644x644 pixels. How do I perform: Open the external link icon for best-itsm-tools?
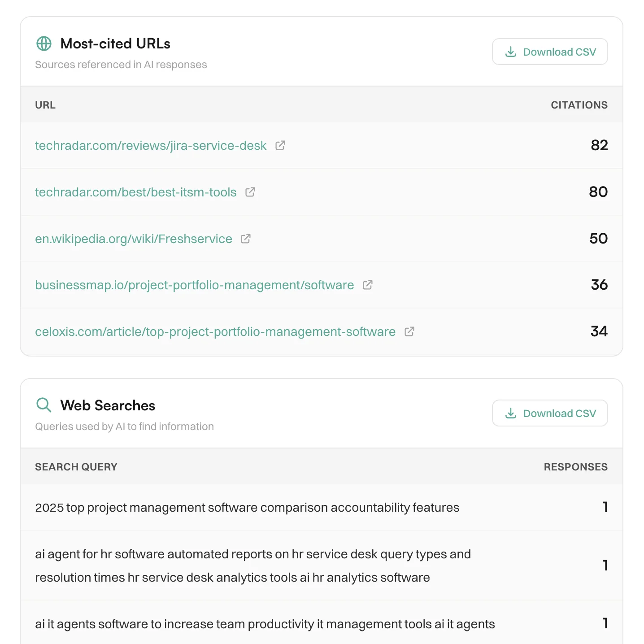(x=250, y=192)
